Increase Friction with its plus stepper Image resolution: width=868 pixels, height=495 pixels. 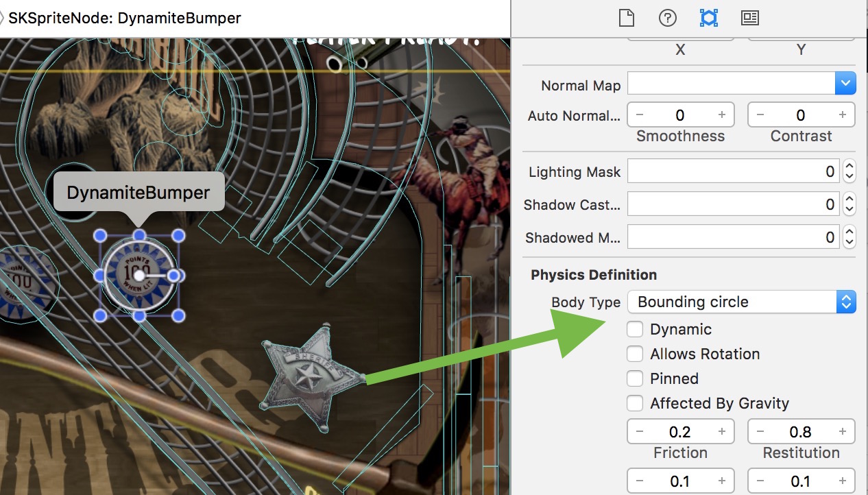click(721, 431)
